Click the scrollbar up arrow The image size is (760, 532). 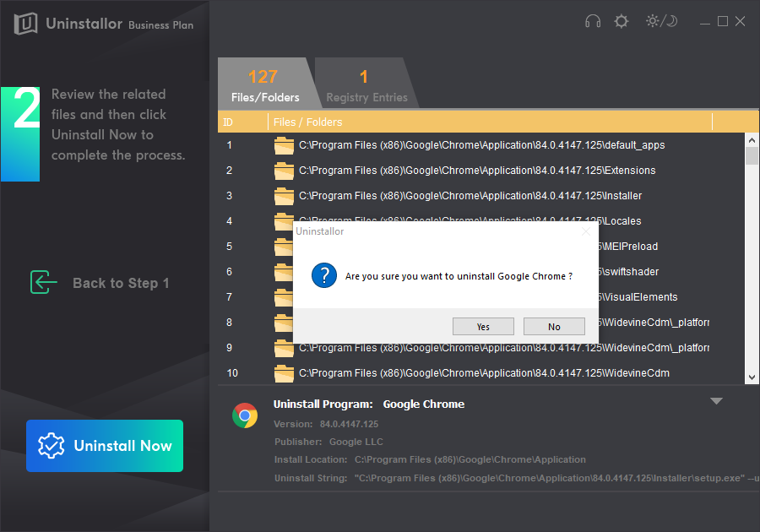coord(752,140)
